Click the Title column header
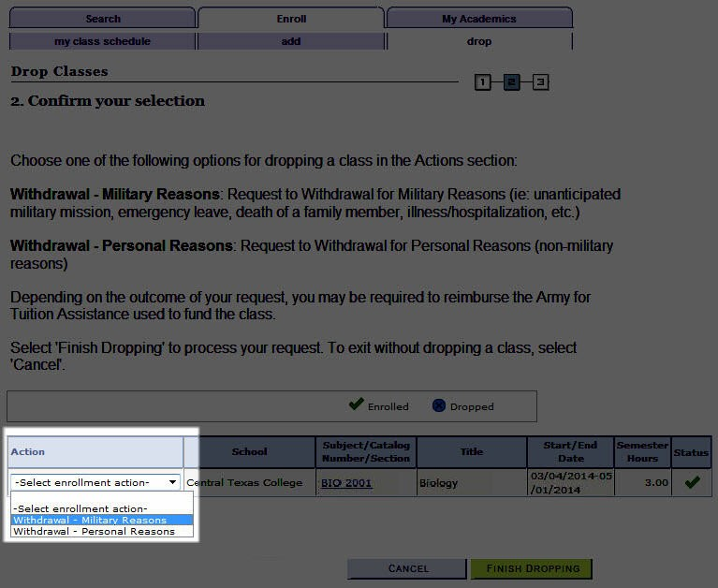The height and width of the screenshot is (588, 718). 472,452
